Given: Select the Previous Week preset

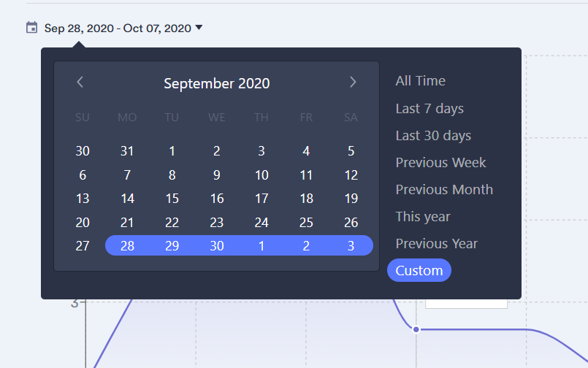Looking at the screenshot, I should pyautogui.click(x=440, y=163).
